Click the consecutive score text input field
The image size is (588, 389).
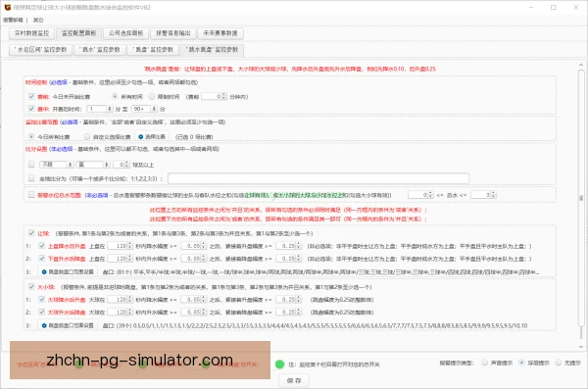318,178
